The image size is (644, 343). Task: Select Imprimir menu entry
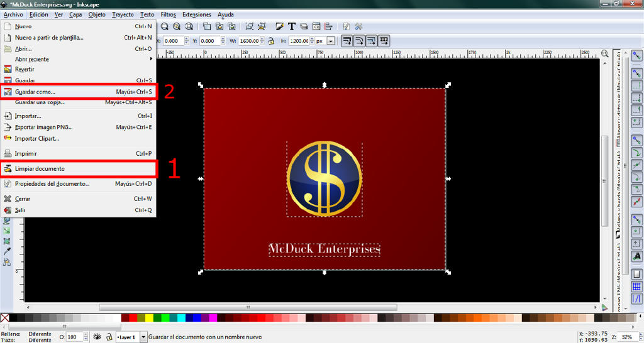tap(78, 153)
